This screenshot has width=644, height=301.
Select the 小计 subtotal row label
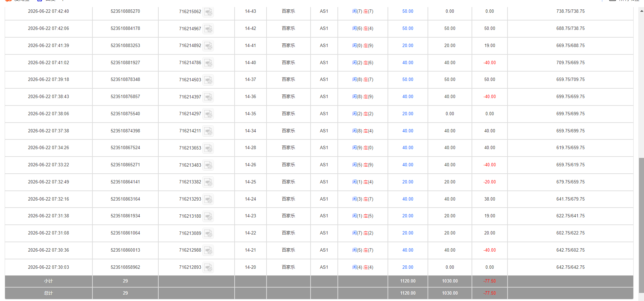[48, 281]
